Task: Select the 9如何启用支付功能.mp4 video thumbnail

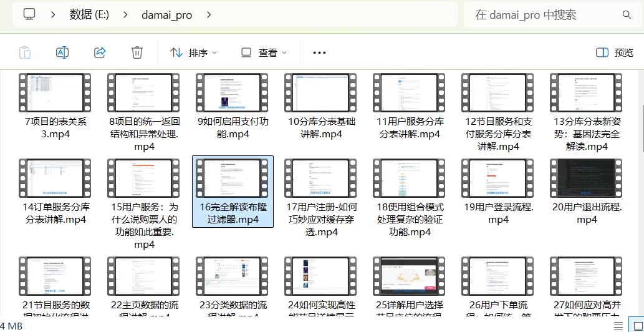Action: pos(232,92)
